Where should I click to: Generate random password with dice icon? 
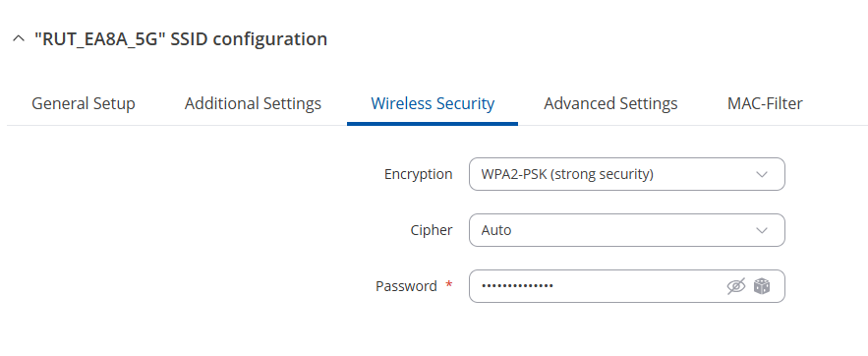[762, 286]
